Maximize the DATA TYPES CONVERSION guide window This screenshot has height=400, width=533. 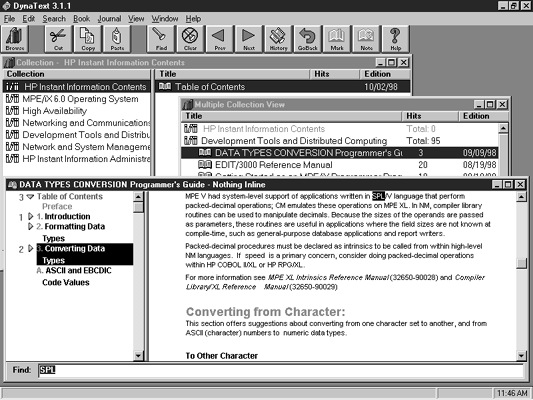(x=508, y=185)
